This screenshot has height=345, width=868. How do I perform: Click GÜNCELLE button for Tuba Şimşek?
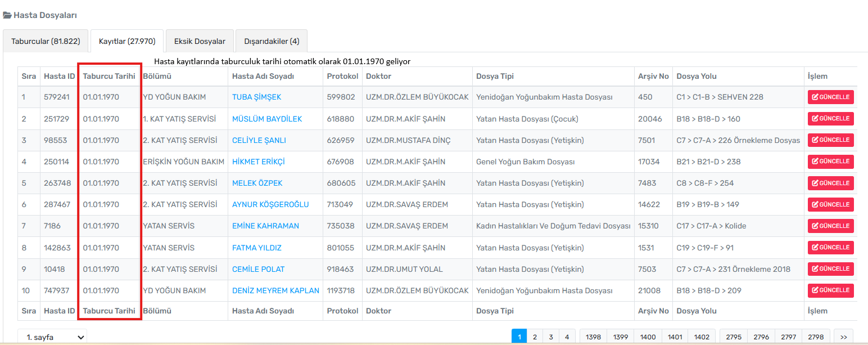click(830, 97)
